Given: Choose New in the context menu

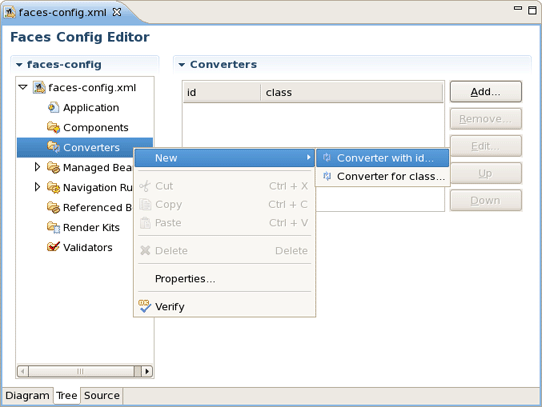Looking at the screenshot, I should click(224, 158).
